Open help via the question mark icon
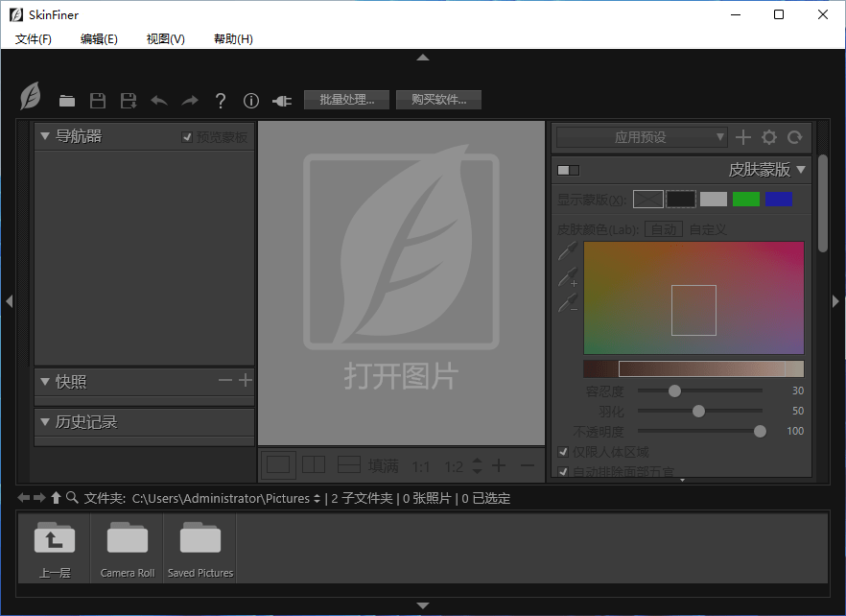 point(221,101)
